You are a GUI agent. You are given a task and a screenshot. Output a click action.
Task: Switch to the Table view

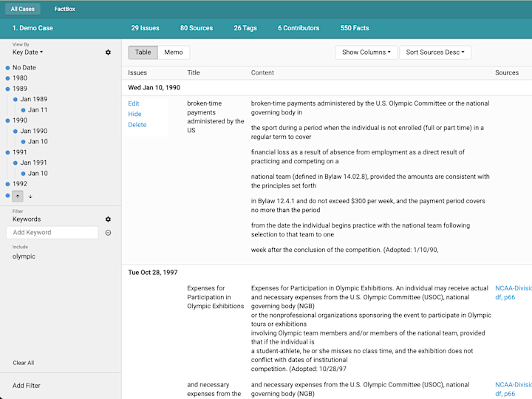(x=143, y=52)
